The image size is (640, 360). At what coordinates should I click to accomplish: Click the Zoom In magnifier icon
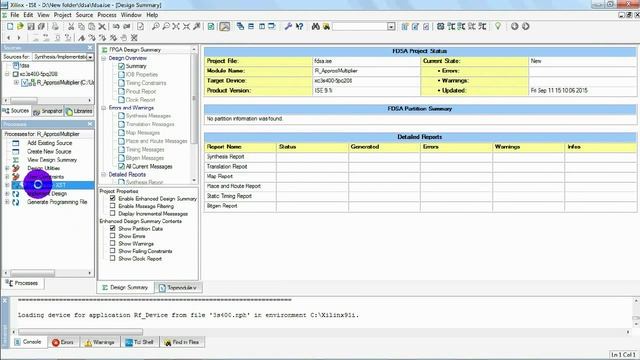[156, 27]
